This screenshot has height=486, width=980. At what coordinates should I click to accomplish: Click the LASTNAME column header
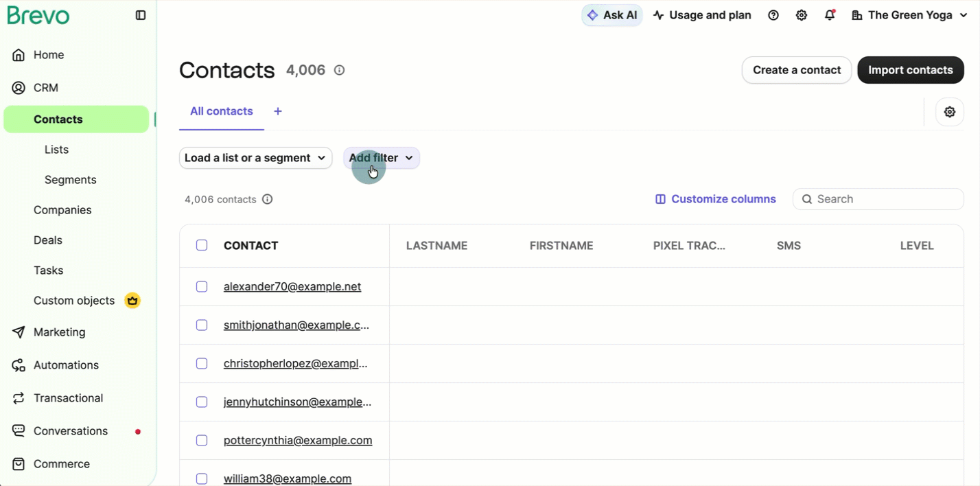click(x=437, y=246)
